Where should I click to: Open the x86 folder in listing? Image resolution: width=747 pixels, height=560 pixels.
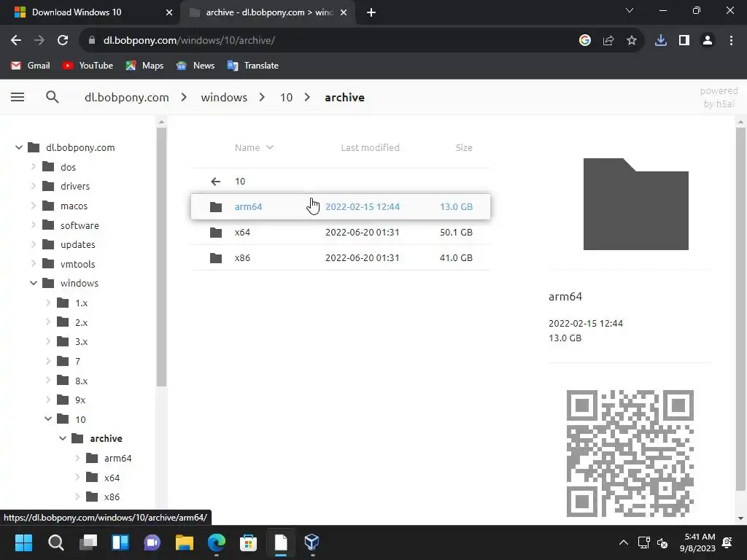[341, 257]
